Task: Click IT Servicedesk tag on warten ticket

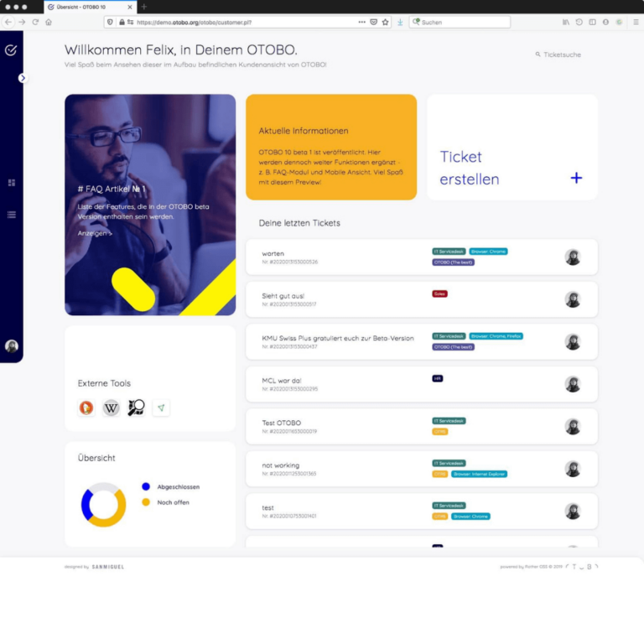Action: click(449, 252)
